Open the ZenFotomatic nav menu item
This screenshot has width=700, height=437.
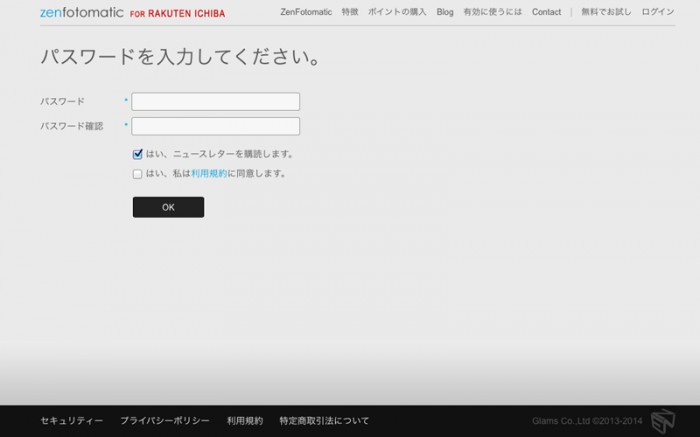pos(306,13)
